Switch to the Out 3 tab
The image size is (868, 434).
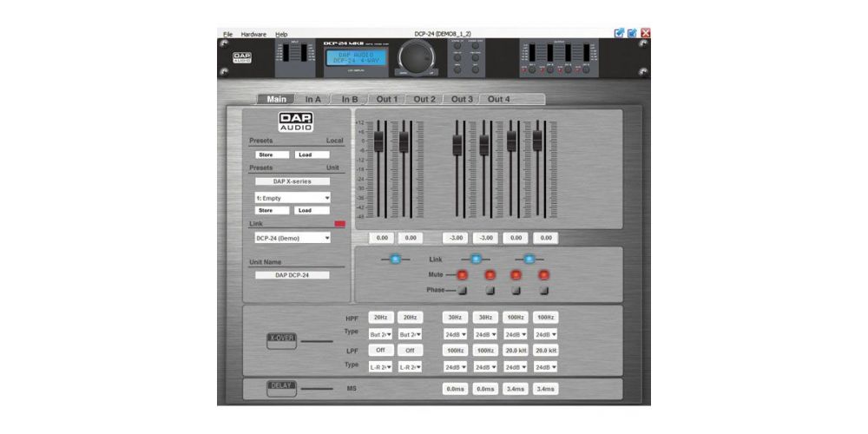(x=462, y=99)
